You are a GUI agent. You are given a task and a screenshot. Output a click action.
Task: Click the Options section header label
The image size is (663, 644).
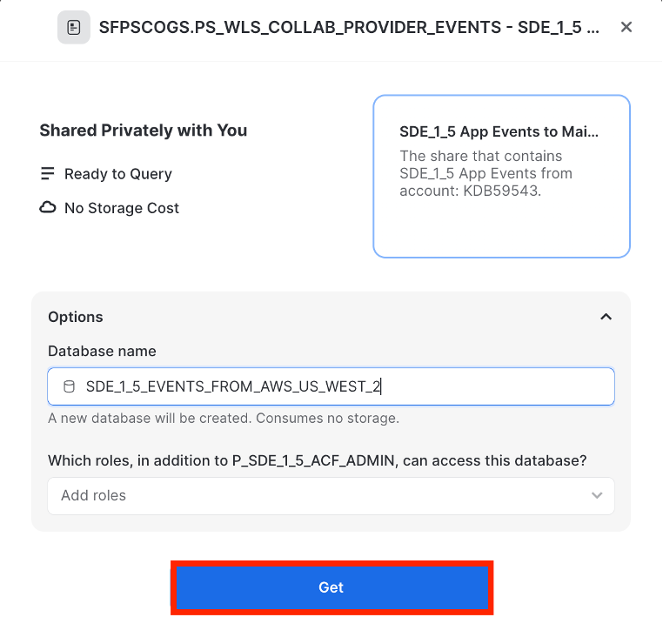point(76,317)
